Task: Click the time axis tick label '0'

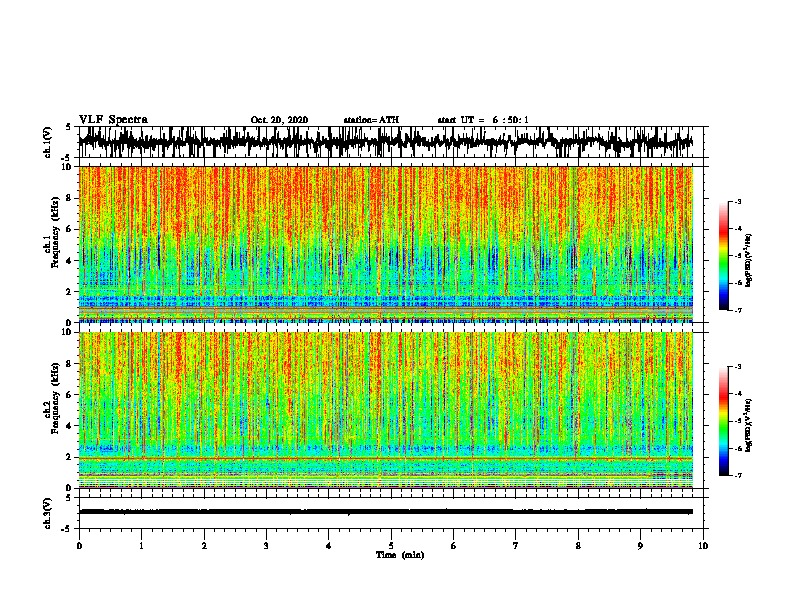Action: (x=79, y=546)
